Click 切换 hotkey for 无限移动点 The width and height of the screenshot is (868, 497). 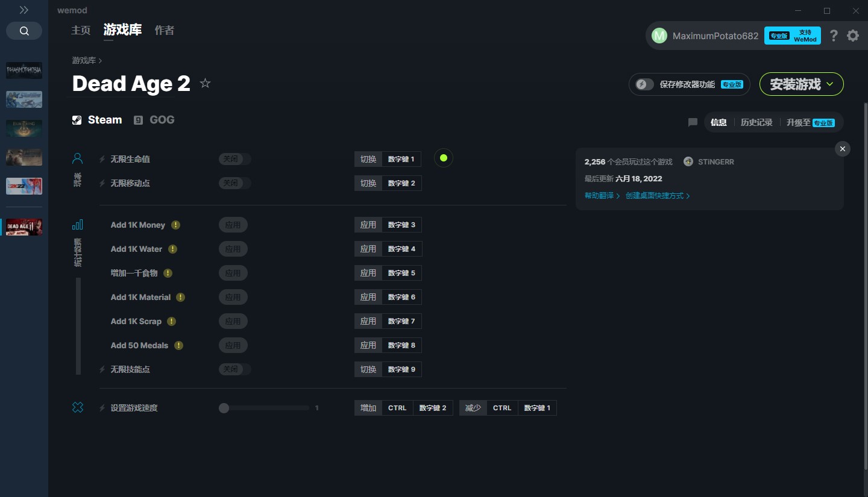click(x=368, y=183)
